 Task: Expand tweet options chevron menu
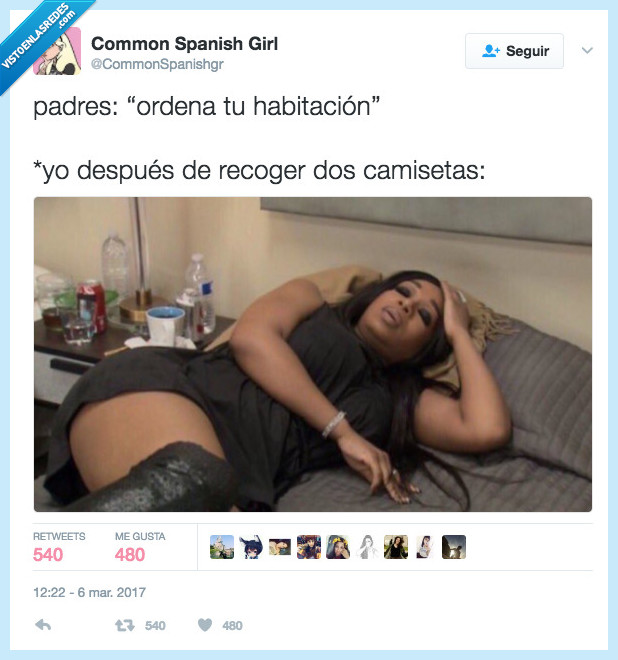point(587,51)
